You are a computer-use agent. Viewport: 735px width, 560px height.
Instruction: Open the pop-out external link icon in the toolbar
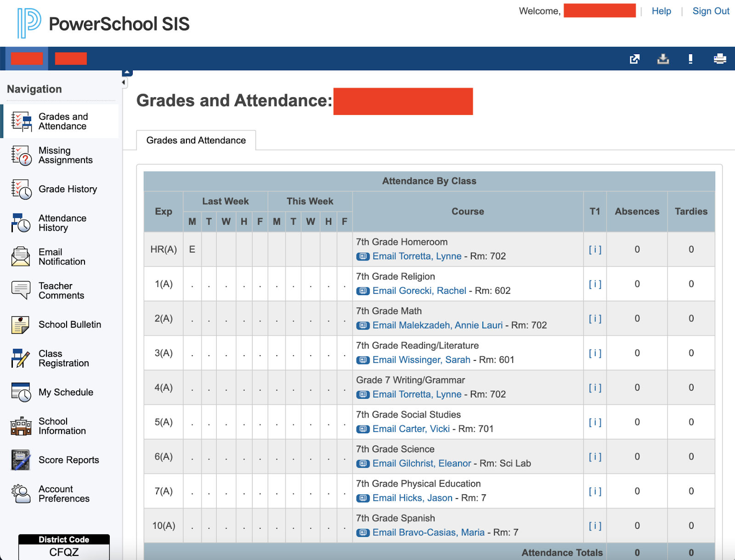click(x=634, y=59)
